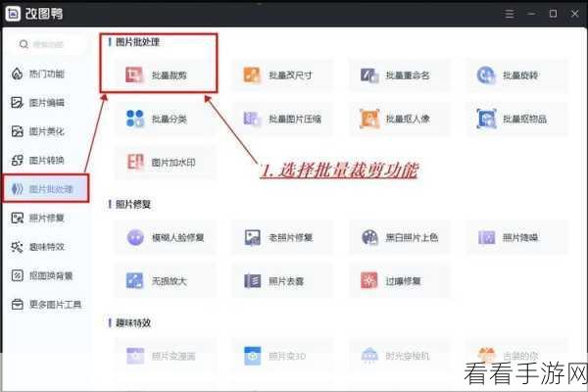The height and width of the screenshot is (392, 588).
Task: Click the 热门功能 flame icon
Action: (x=17, y=73)
